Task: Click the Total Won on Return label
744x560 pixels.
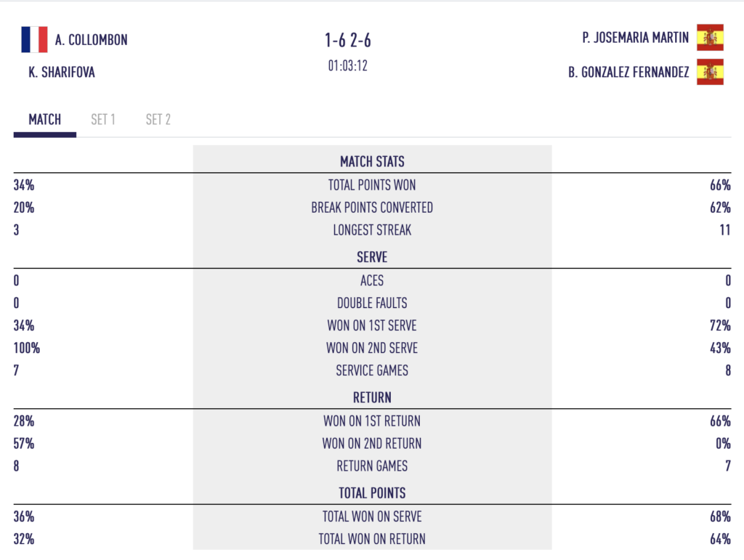Action: [372, 539]
